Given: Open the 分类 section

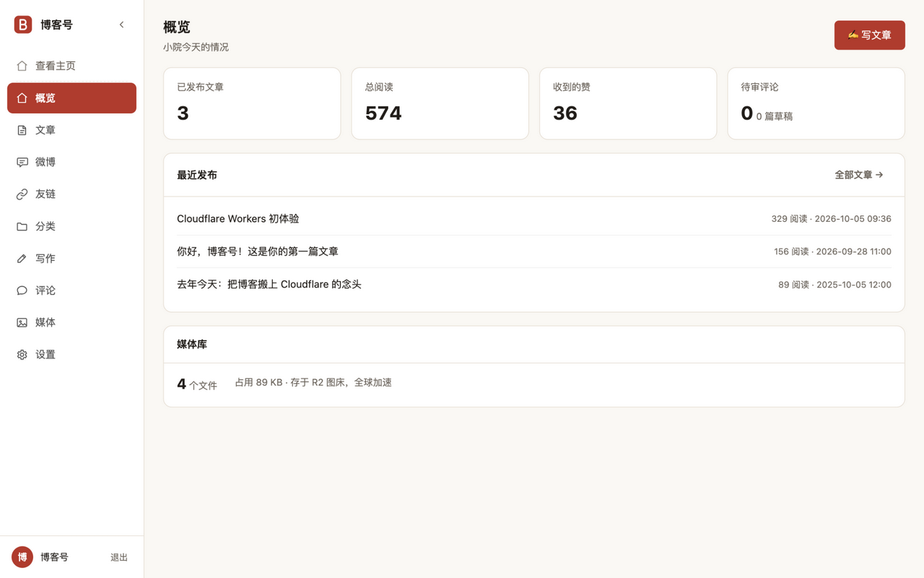Looking at the screenshot, I should [x=71, y=226].
